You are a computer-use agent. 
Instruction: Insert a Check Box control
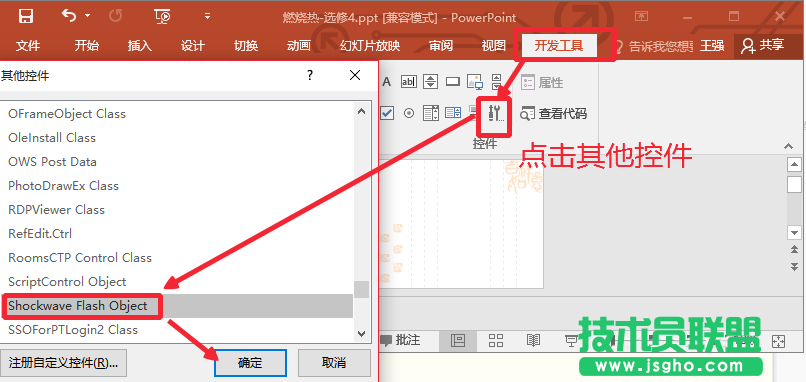[x=387, y=113]
